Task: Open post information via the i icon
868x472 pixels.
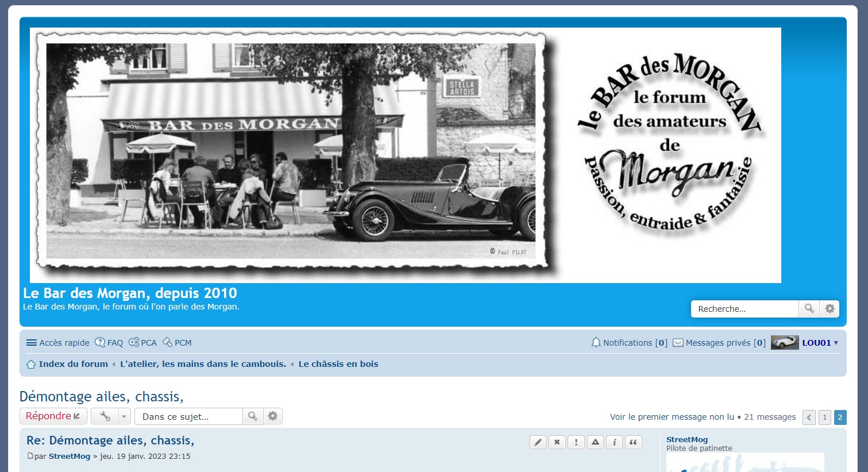Action: (614, 442)
